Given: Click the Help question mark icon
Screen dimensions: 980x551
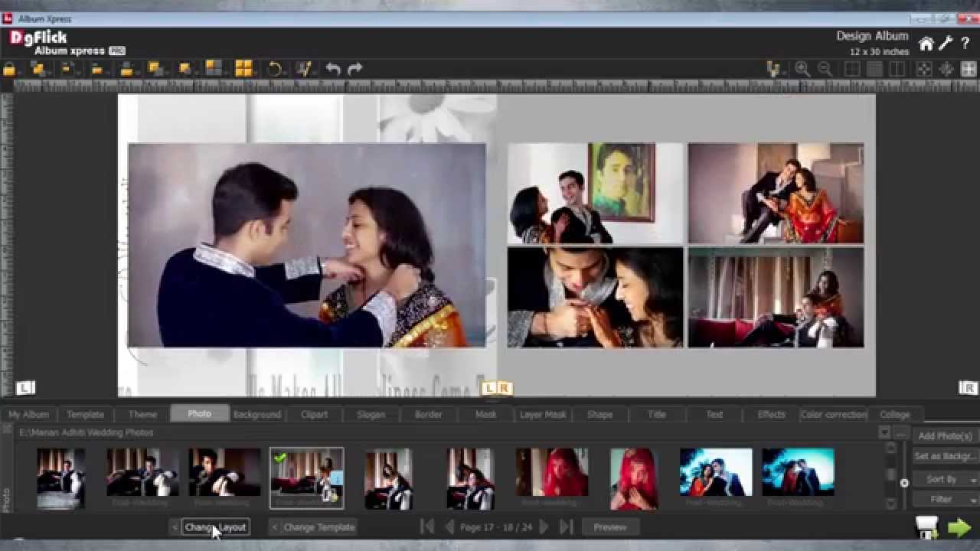Looking at the screenshot, I should click(x=964, y=44).
